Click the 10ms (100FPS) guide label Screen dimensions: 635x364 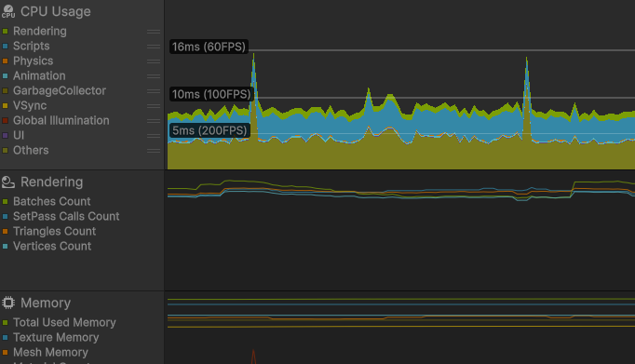point(211,94)
